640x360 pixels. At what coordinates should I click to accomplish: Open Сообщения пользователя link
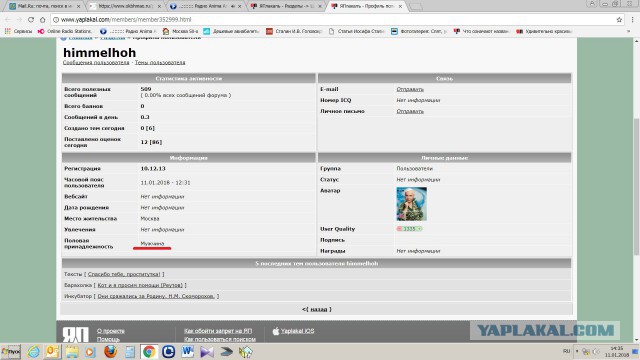point(96,62)
